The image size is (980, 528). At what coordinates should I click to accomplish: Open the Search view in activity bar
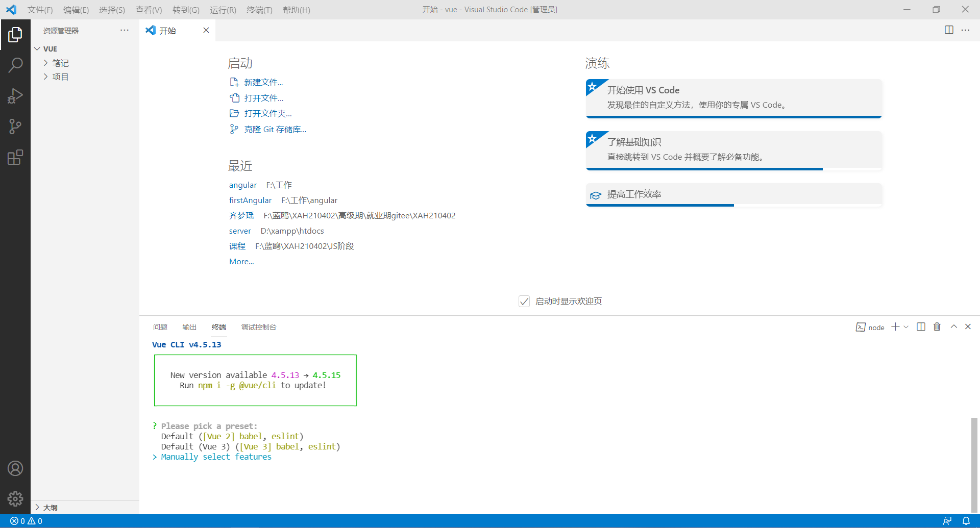click(x=15, y=65)
